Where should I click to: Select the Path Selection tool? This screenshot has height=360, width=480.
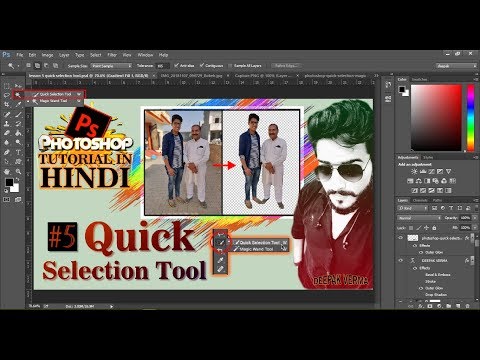coord(6,162)
